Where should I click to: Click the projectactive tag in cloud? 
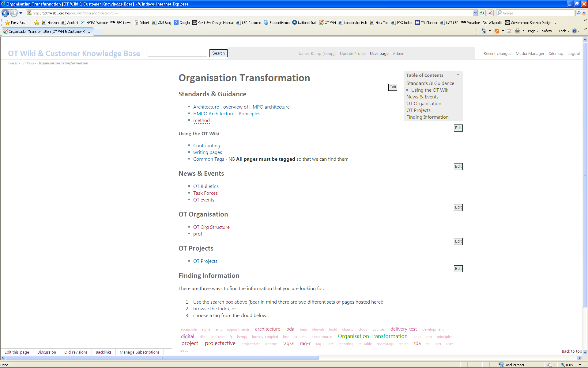coord(220,343)
